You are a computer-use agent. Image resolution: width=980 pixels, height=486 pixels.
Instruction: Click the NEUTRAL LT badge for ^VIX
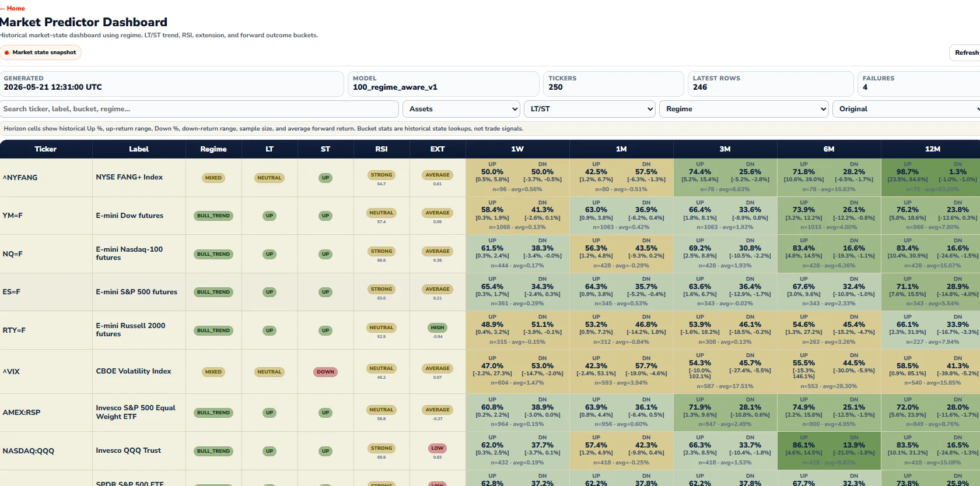tap(269, 372)
